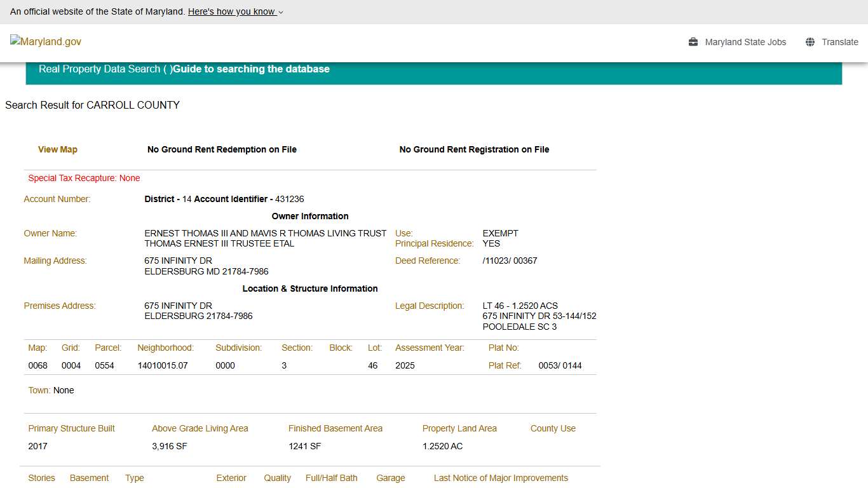Click account identifier 431236
The width and height of the screenshot is (868, 488).
pos(289,199)
